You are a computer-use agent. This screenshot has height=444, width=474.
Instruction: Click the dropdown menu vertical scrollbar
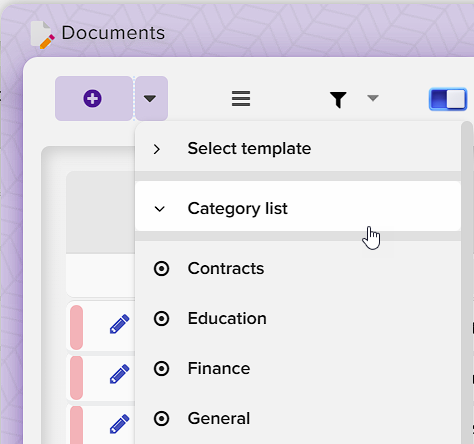pos(467,283)
